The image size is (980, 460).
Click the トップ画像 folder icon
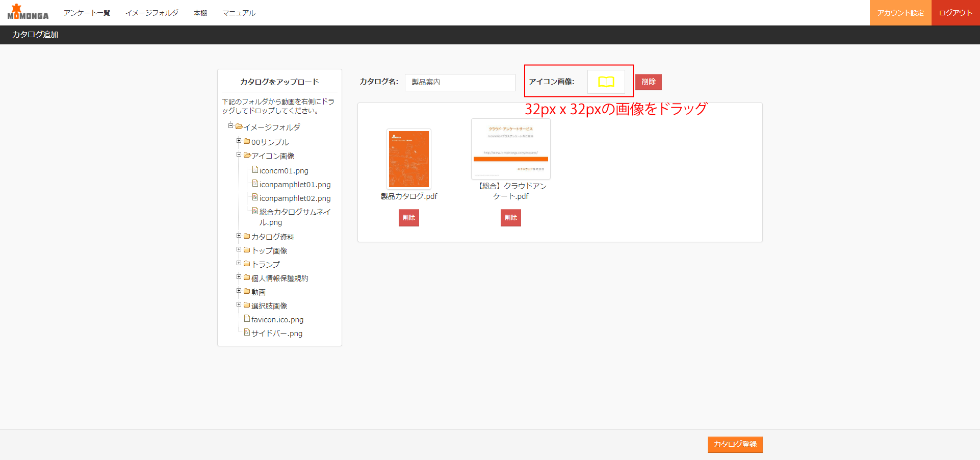[x=247, y=250]
